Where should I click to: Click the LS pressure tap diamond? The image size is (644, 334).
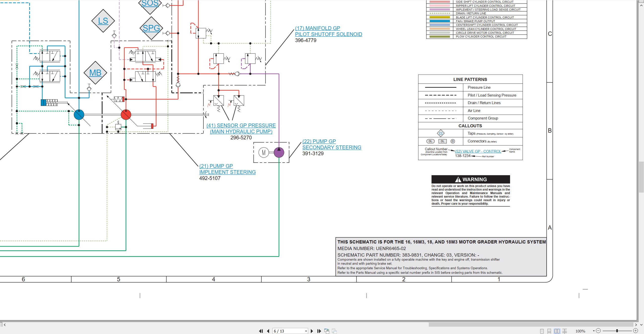103,21
